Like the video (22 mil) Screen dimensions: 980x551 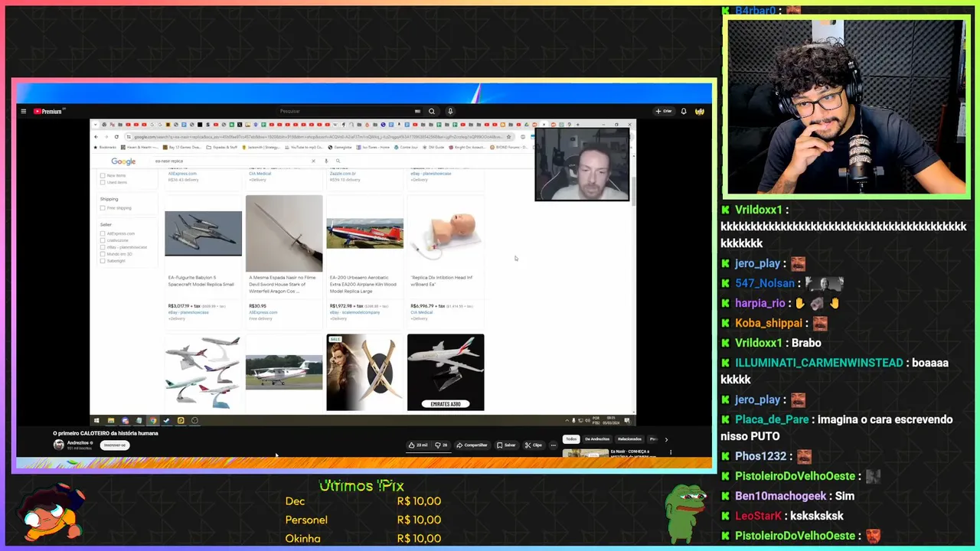(x=419, y=445)
